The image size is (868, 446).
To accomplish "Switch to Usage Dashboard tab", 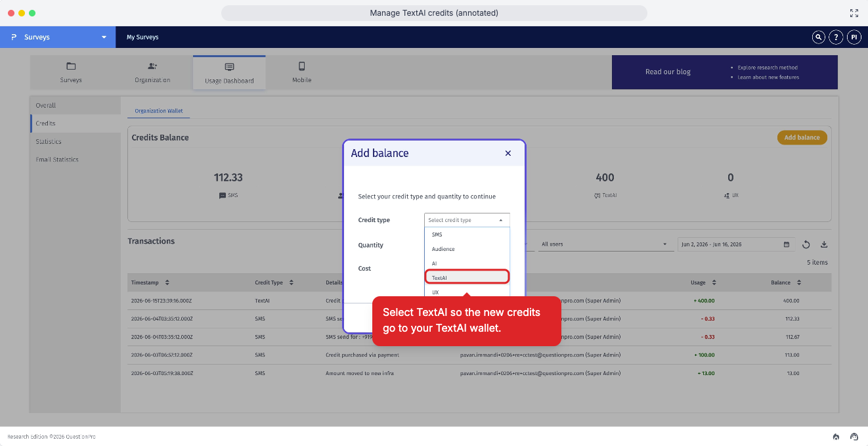I will pyautogui.click(x=229, y=72).
